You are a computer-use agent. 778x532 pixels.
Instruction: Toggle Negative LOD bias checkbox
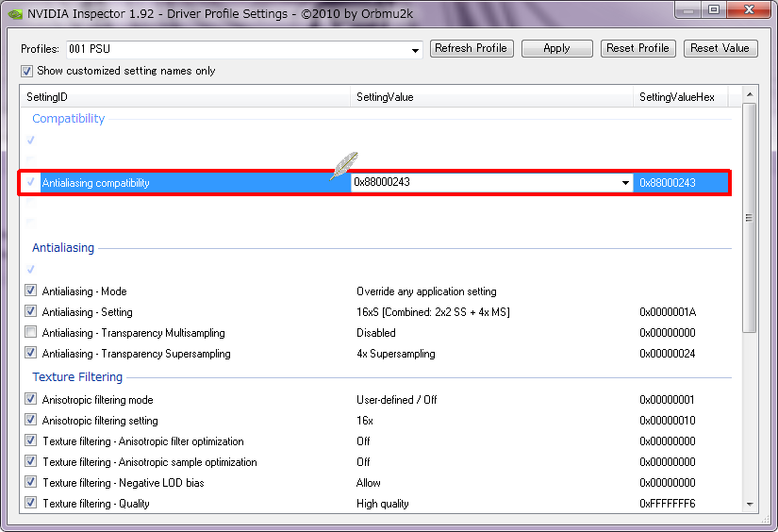coord(31,482)
